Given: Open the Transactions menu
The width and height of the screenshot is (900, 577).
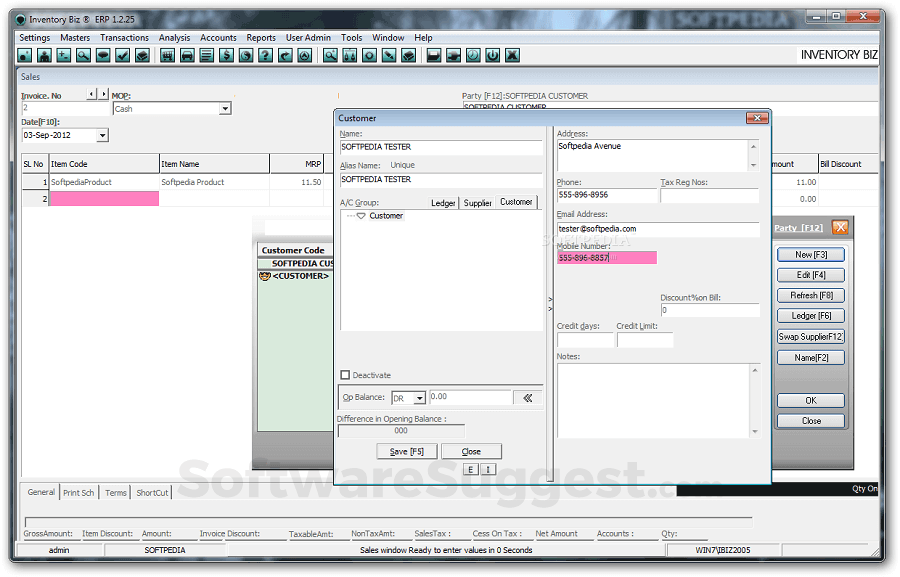Looking at the screenshot, I should [124, 37].
